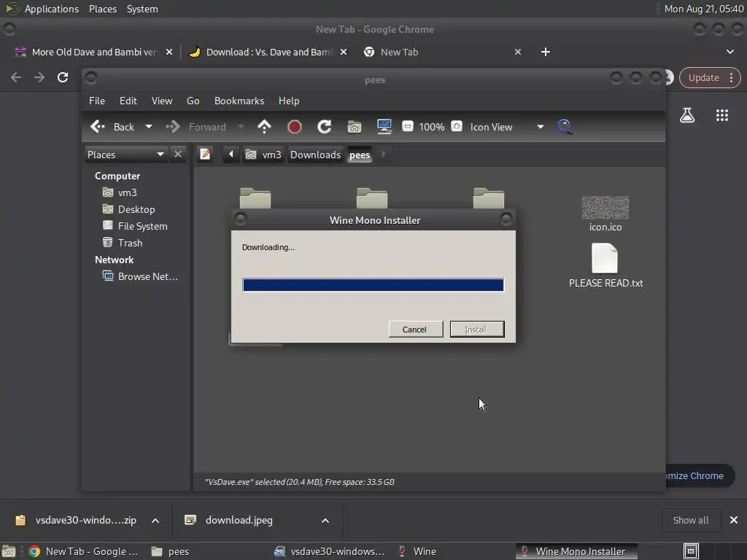This screenshot has width=747, height=560.
Task: Click Cancel in Wine Mono Installer
Action: click(415, 329)
